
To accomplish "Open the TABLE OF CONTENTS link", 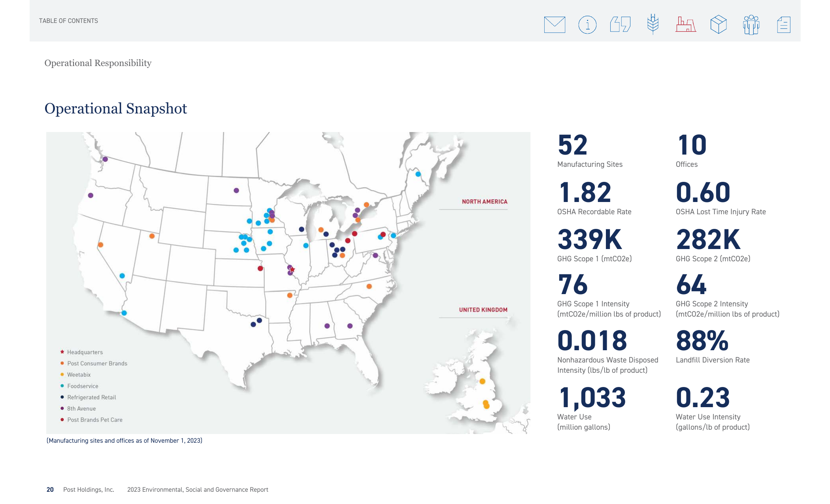I will pyautogui.click(x=68, y=21).
